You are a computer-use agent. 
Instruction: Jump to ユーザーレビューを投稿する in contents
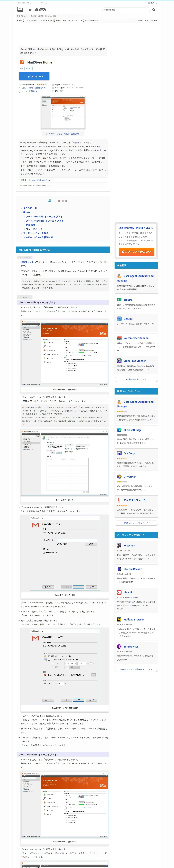click(x=38, y=237)
